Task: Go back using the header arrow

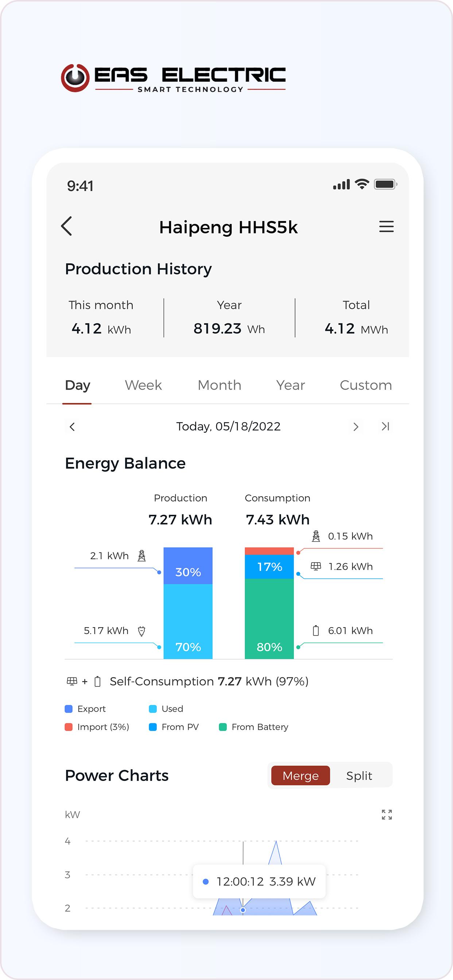Action: pyautogui.click(x=67, y=226)
